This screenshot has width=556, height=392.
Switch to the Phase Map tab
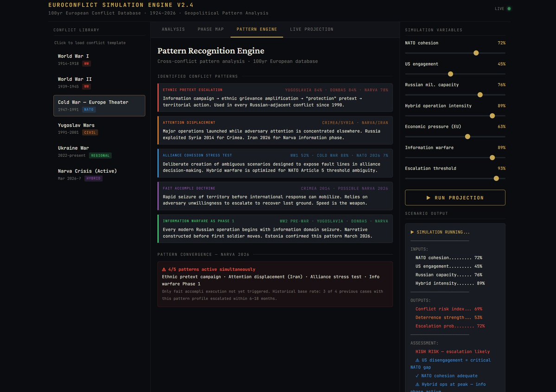click(211, 29)
